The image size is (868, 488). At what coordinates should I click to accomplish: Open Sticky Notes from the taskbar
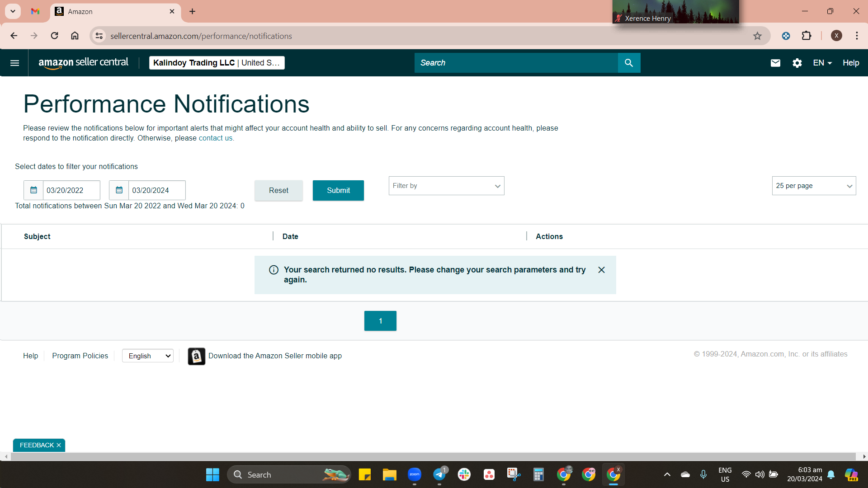click(x=364, y=474)
